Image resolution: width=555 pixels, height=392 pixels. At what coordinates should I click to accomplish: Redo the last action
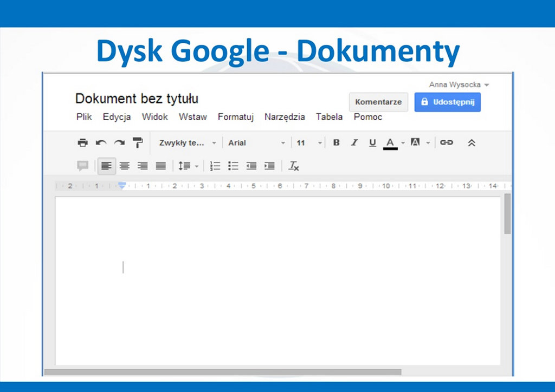[120, 143]
